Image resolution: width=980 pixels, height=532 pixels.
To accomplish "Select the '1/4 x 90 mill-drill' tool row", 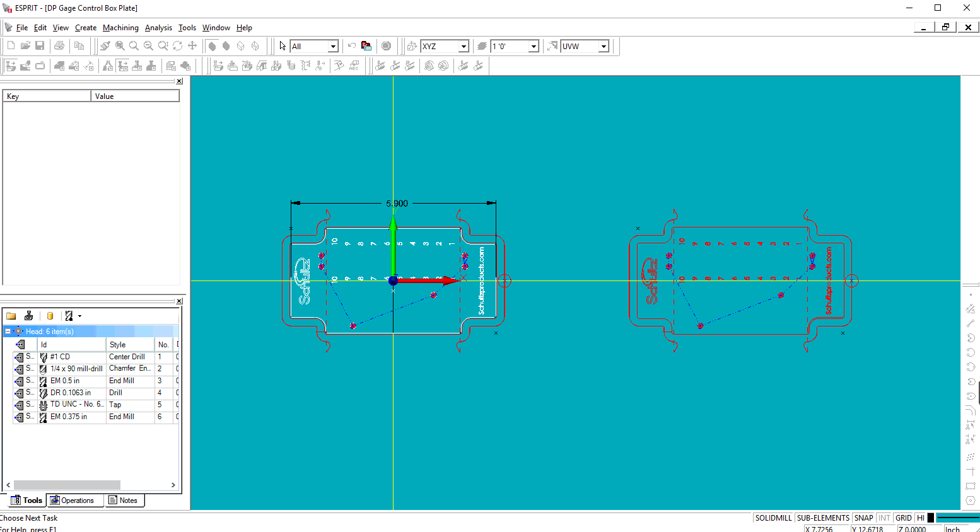I will tap(96, 369).
